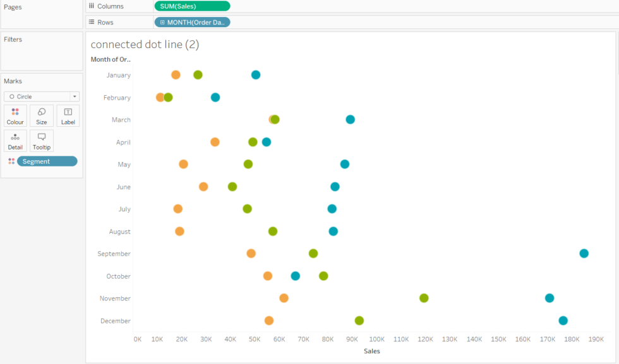This screenshot has width=619, height=364.
Task: Click the Sales axis label
Action: click(x=371, y=351)
